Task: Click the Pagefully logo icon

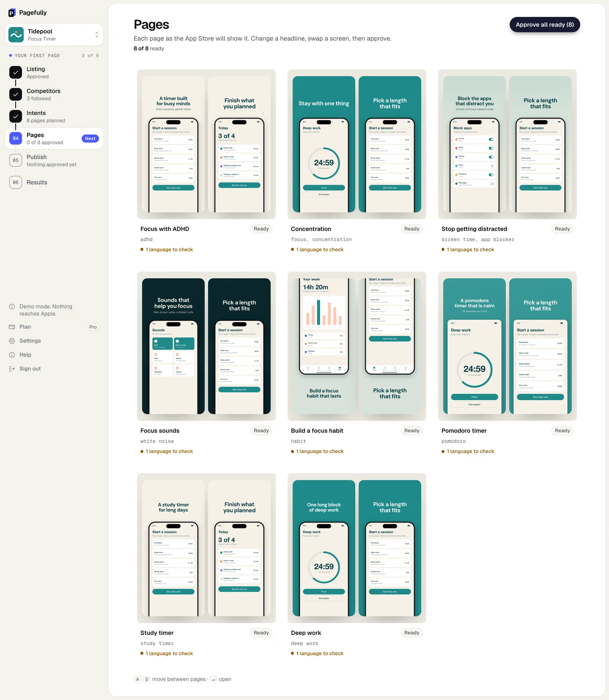Action: (12, 13)
